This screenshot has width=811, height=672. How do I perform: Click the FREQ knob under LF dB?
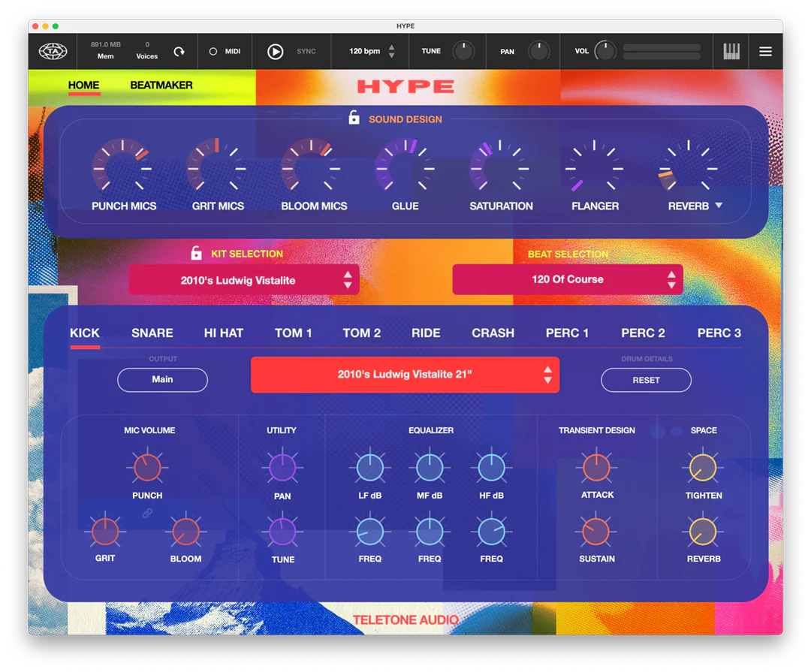369,532
